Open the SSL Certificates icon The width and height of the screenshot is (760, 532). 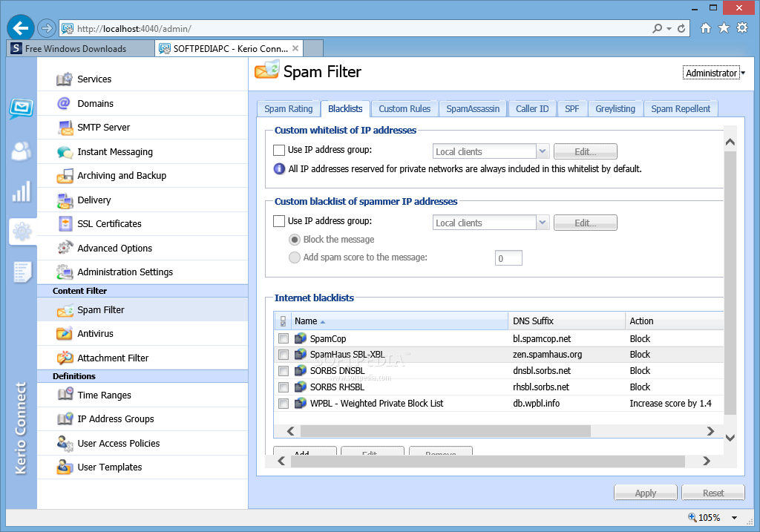tap(65, 224)
